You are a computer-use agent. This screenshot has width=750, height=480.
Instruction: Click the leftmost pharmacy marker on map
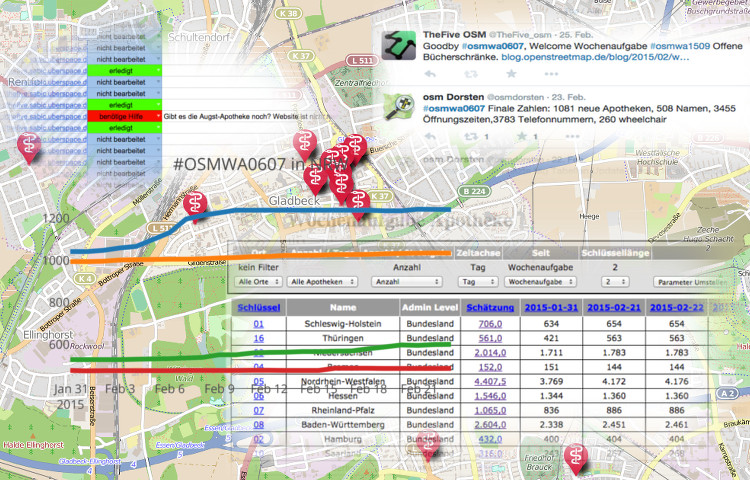click(x=31, y=147)
